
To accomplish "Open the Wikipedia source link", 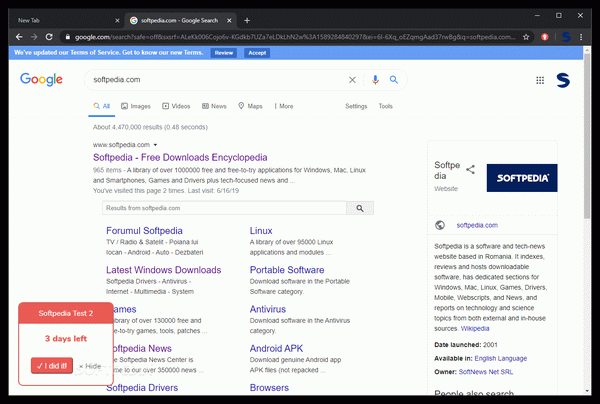I will pyautogui.click(x=475, y=329).
